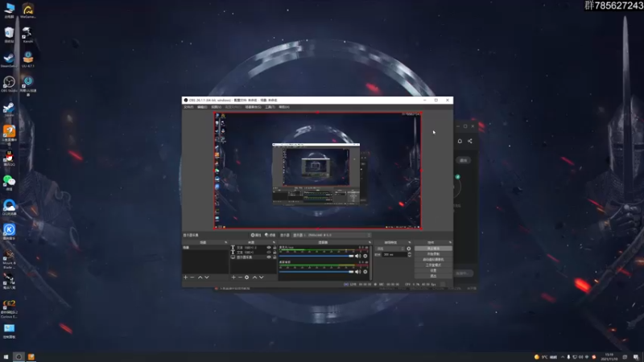Add a new scene with the plus icon
644x362 pixels.
186,278
